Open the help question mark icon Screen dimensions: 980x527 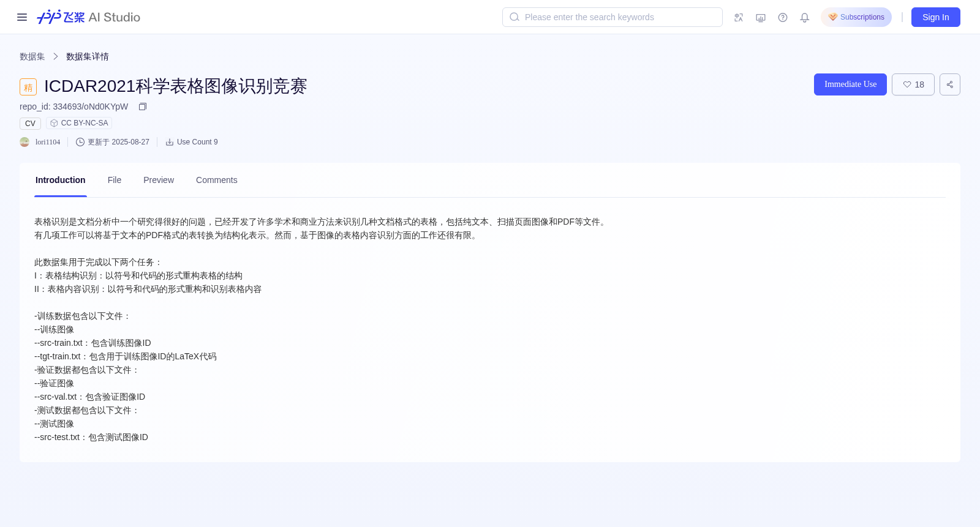[x=783, y=18]
